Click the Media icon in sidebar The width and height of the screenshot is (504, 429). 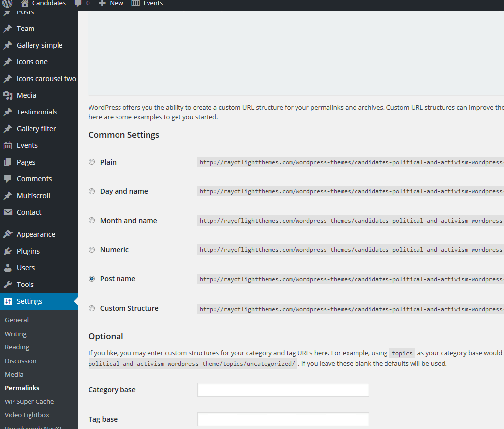click(x=8, y=95)
